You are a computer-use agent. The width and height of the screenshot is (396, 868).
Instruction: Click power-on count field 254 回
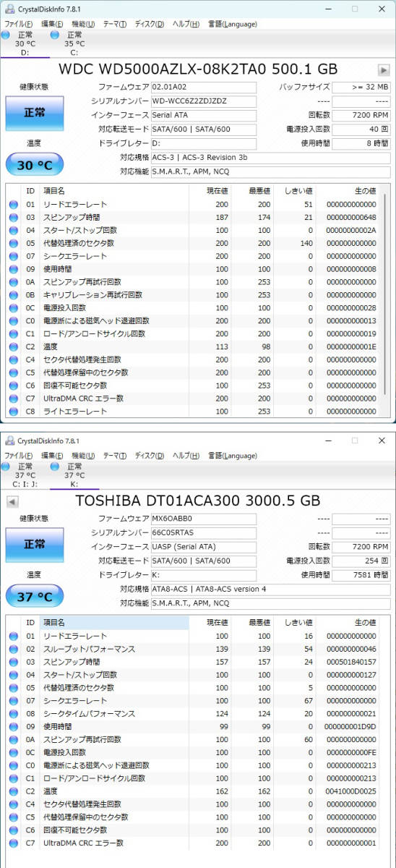click(361, 561)
